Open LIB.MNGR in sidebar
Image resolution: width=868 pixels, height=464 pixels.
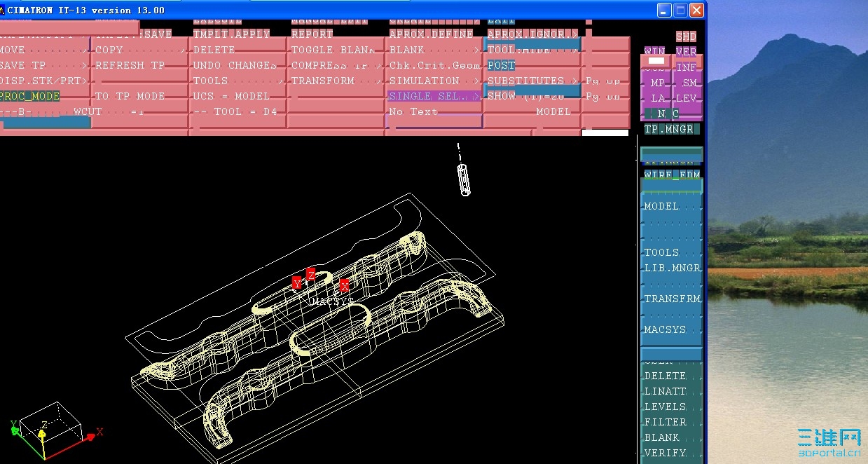coord(671,268)
